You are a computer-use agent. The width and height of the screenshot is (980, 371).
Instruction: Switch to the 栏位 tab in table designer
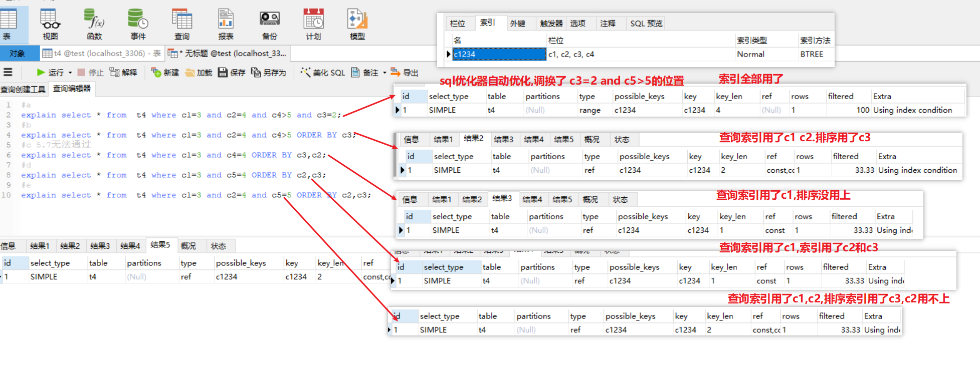[458, 24]
